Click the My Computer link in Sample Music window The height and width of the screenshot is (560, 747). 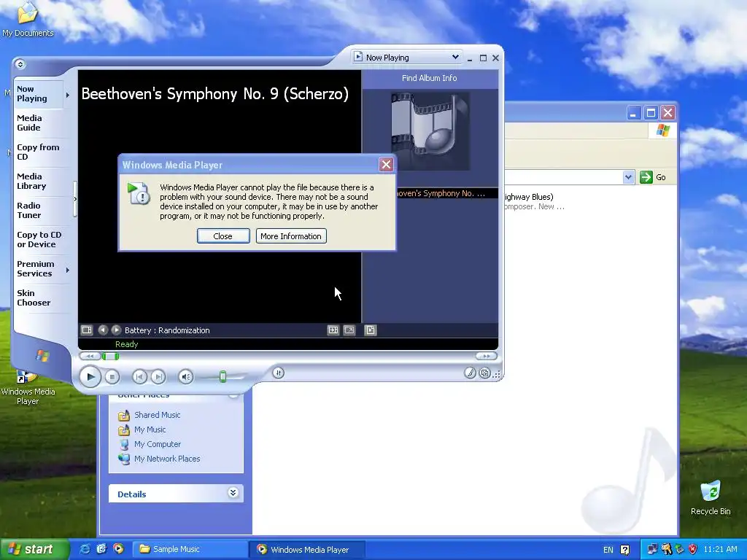[x=158, y=444]
